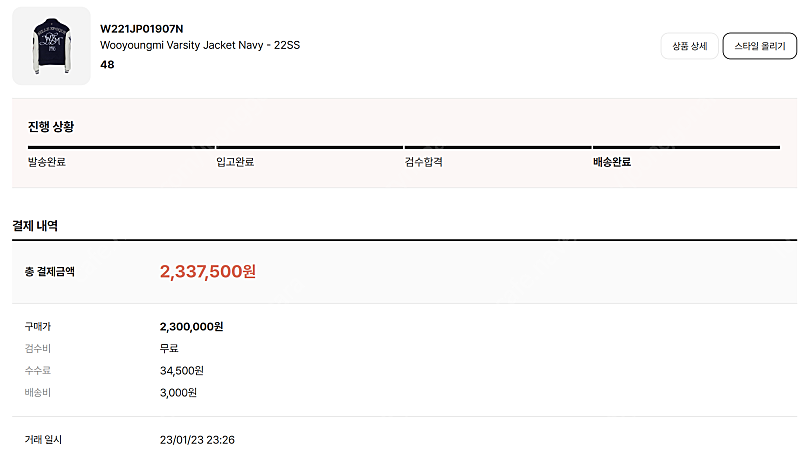Click the product code W221JP01907N
The height and width of the screenshot is (455, 800).
pos(142,29)
